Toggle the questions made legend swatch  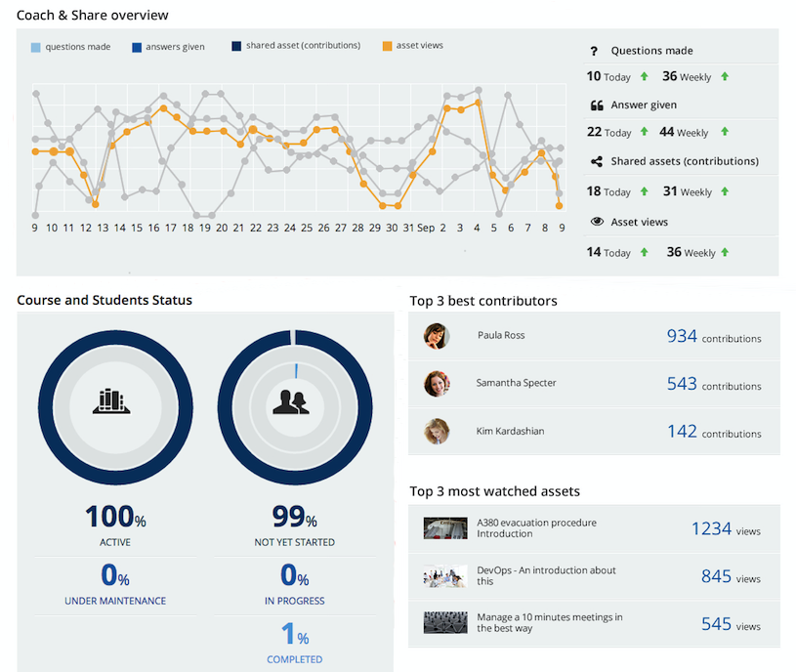pyautogui.click(x=36, y=46)
